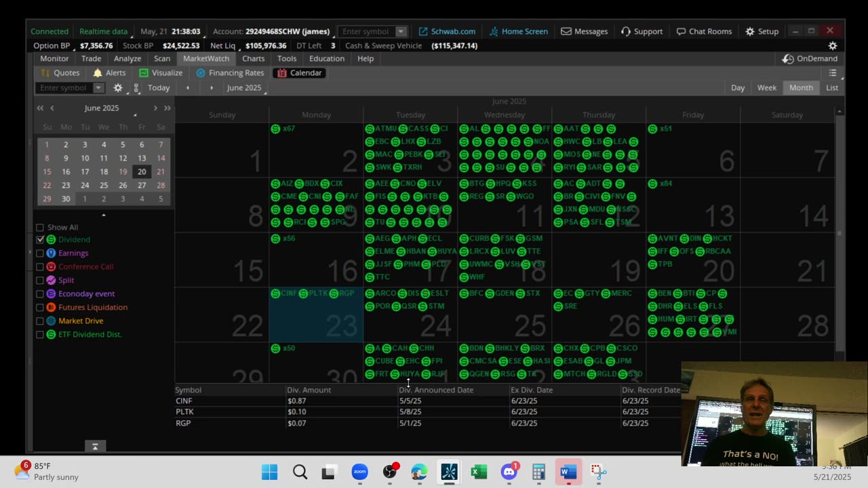Enable the Earnings event checkbox
868x488 pixels.
pos(40,253)
